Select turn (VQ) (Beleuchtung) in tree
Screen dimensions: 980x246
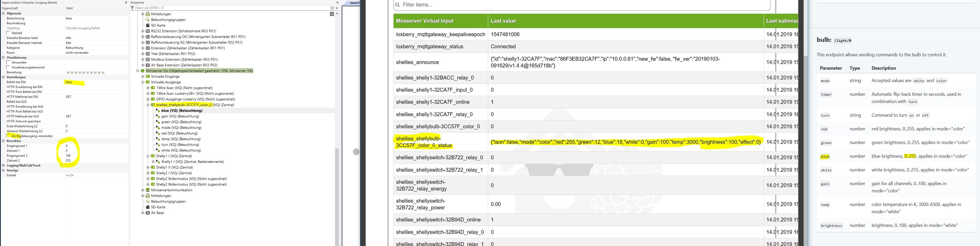(180, 145)
